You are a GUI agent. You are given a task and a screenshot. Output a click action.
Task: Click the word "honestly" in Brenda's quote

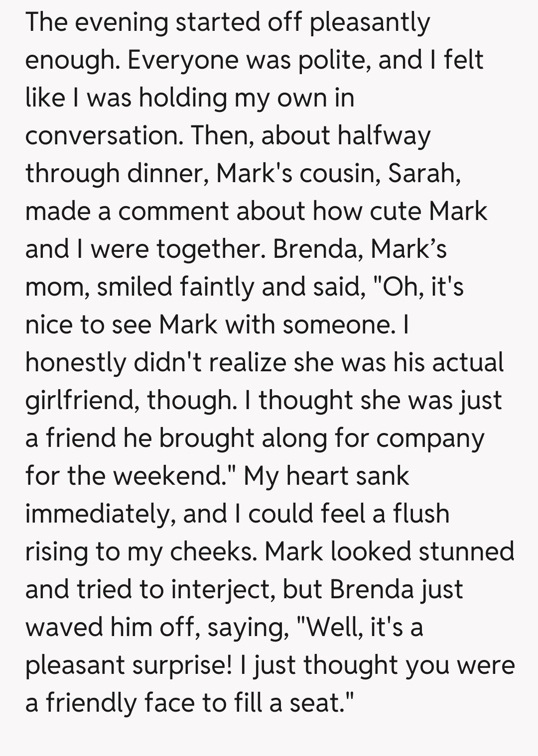point(76,362)
